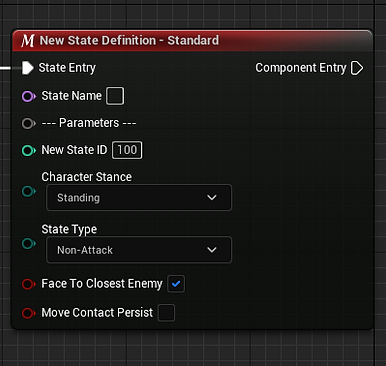
Task: Click the State Entry execution pin
Action: coord(28,68)
